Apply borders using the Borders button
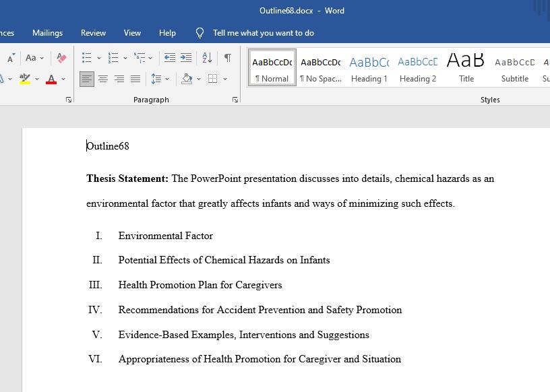Viewport: 550px width, 392px height. pos(212,79)
